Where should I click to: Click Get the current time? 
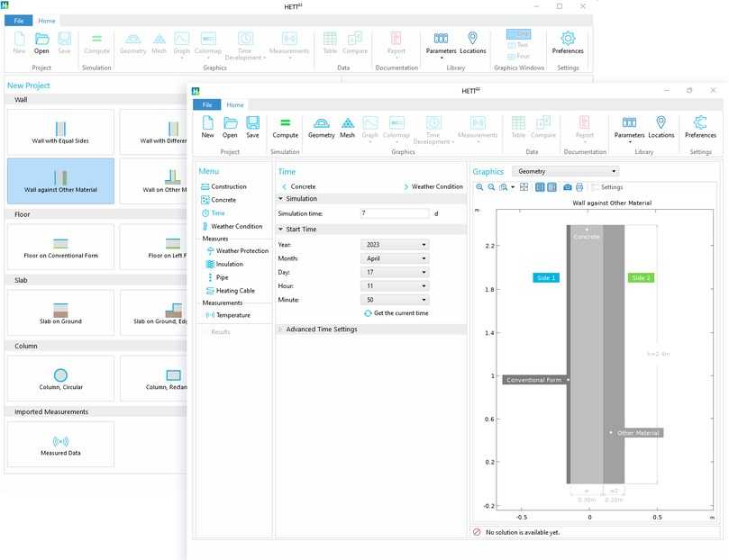396,313
